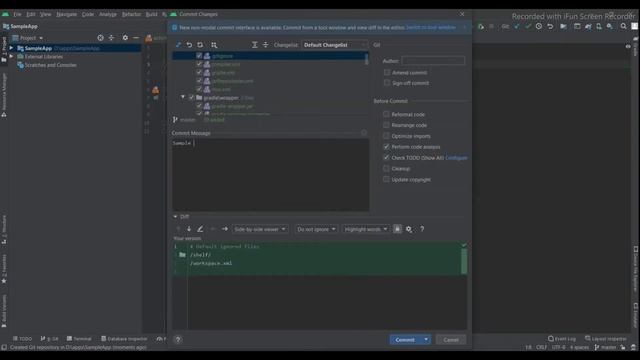Go to next difference with down arrow
640x360 pixels.
189,229
